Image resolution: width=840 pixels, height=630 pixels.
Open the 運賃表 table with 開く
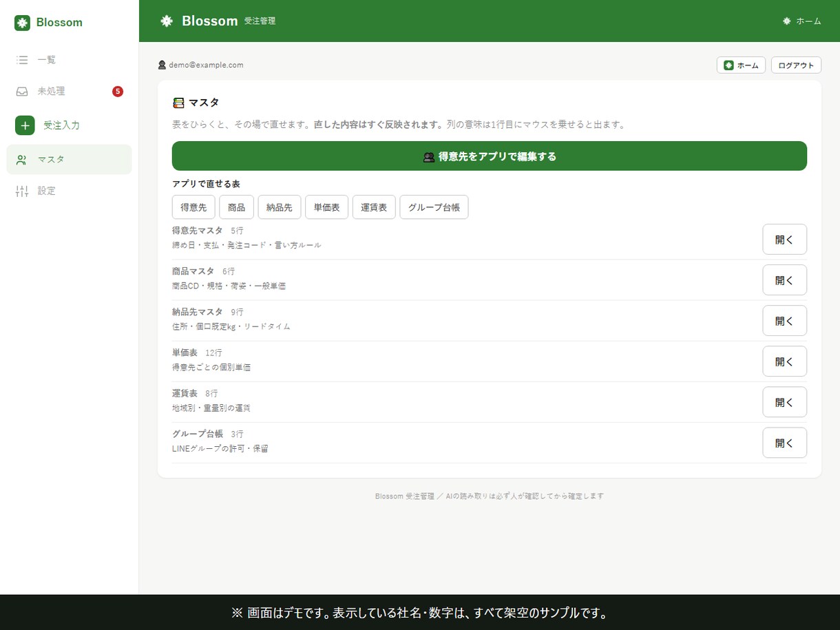784,402
